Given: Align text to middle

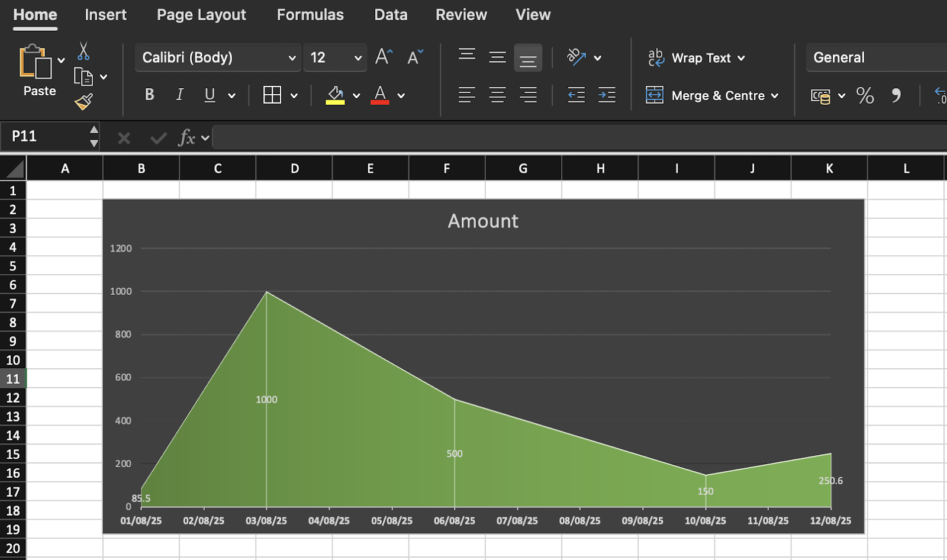Looking at the screenshot, I should pyautogui.click(x=497, y=57).
